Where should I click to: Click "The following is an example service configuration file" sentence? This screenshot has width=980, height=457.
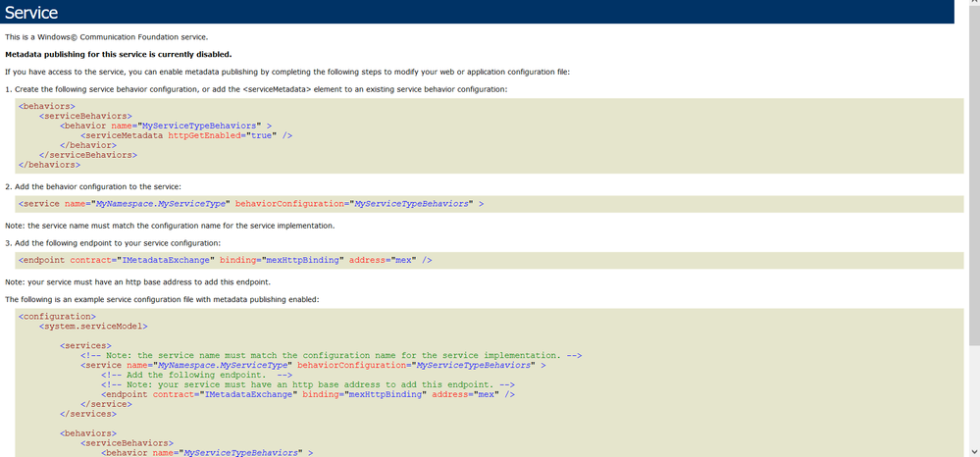click(x=162, y=299)
